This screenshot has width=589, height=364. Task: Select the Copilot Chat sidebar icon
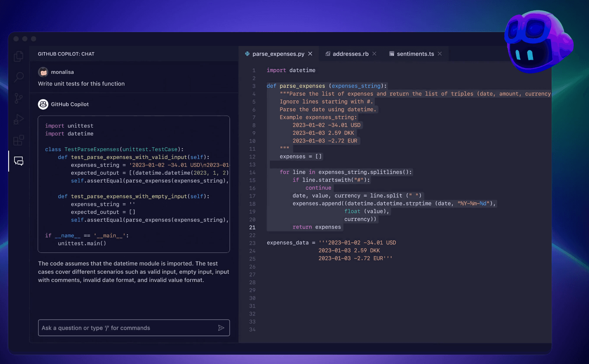[19, 161]
